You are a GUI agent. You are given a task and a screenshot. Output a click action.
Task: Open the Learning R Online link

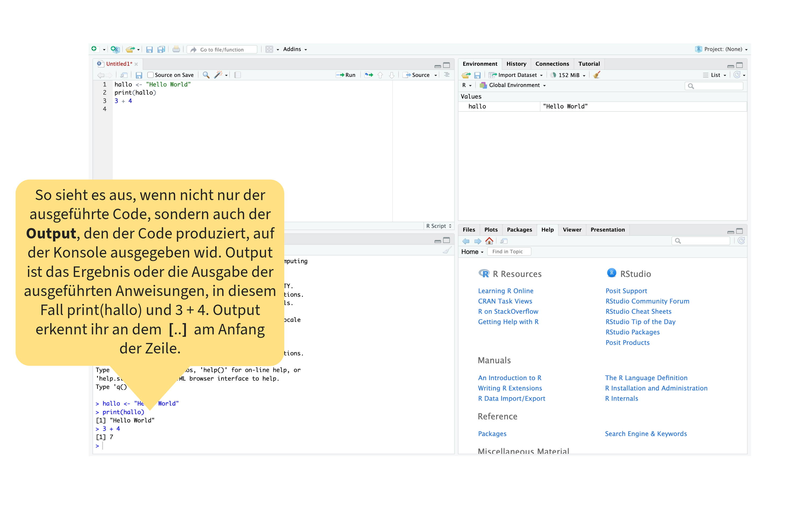505,291
